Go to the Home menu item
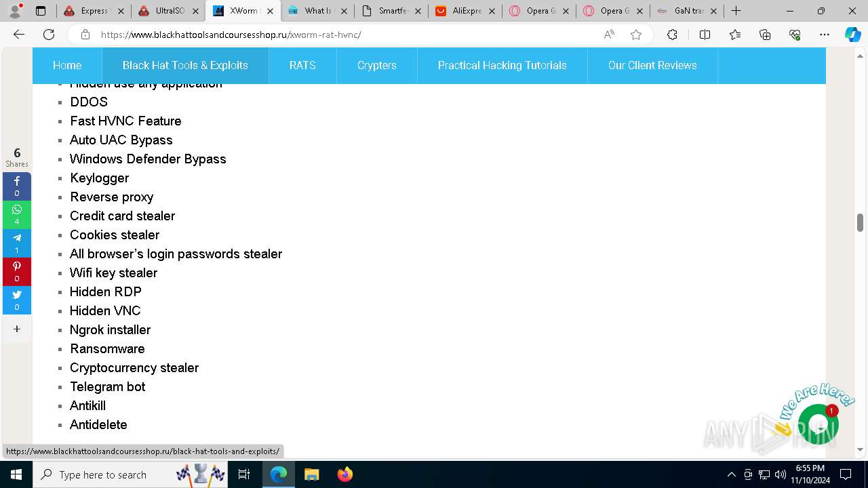 (x=67, y=66)
